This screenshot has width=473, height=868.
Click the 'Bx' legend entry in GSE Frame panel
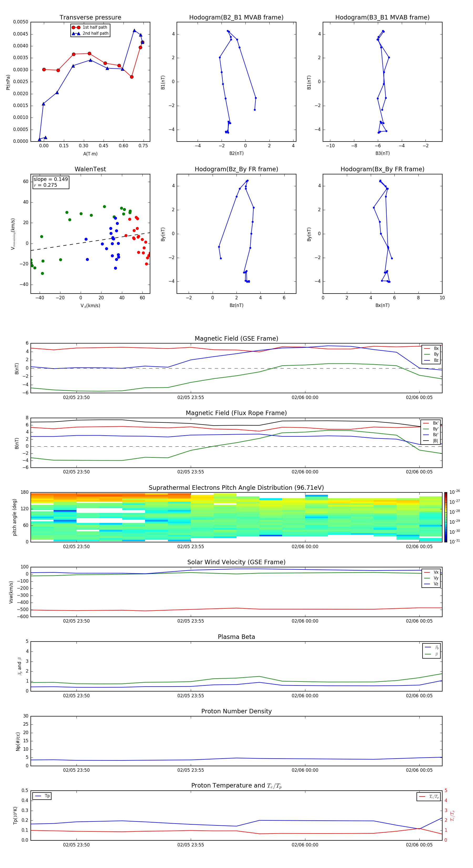[431, 349]
